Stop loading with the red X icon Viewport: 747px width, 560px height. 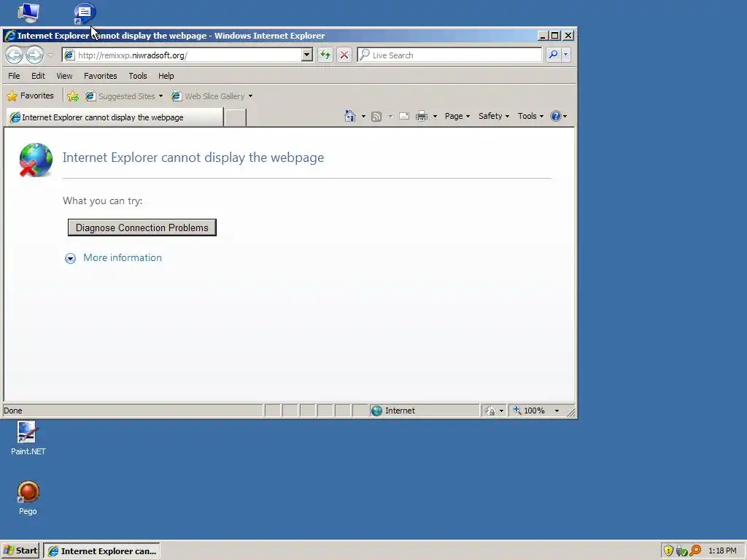click(x=344, y=55)
